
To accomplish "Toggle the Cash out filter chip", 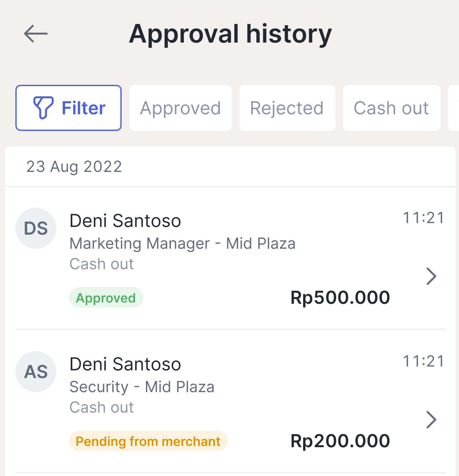I will click(391, 108).
